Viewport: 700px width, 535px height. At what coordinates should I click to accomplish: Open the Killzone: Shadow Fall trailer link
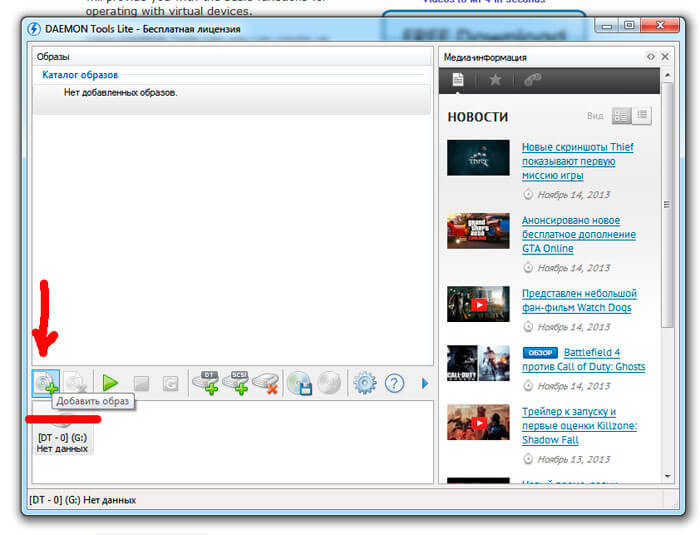click(579, 426)
